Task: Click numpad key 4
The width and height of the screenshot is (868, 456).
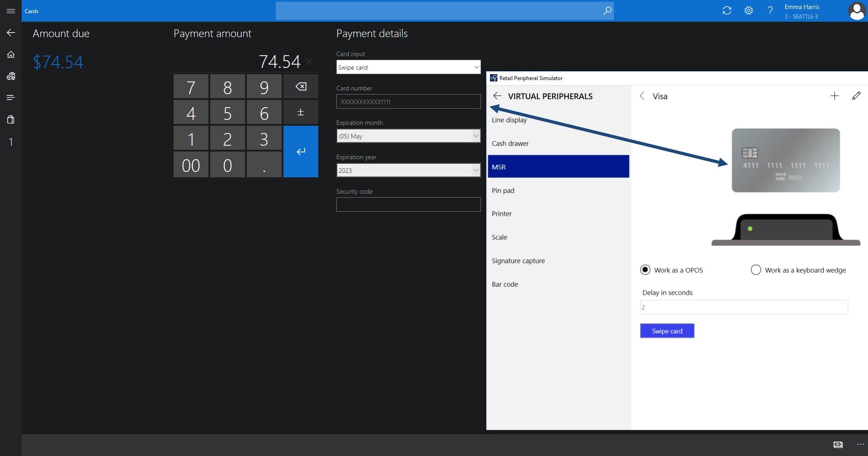Action: 191,112
